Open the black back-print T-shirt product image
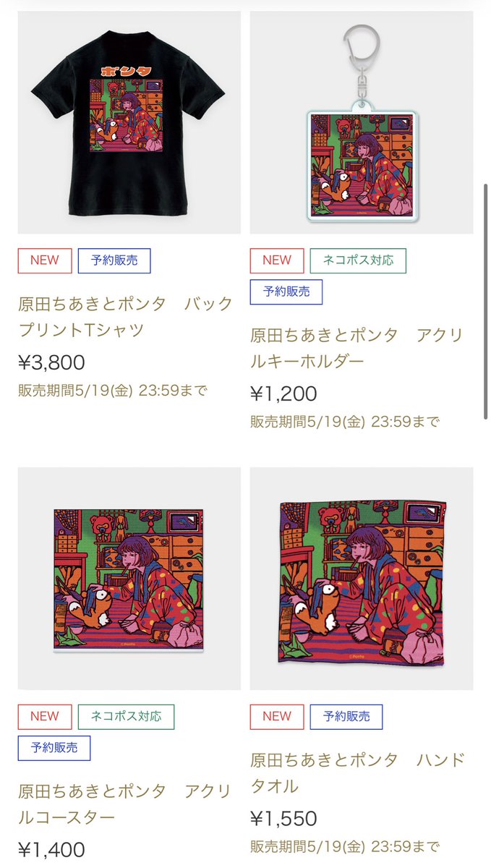Screen dimensions: 491x868 coord(129,122)
